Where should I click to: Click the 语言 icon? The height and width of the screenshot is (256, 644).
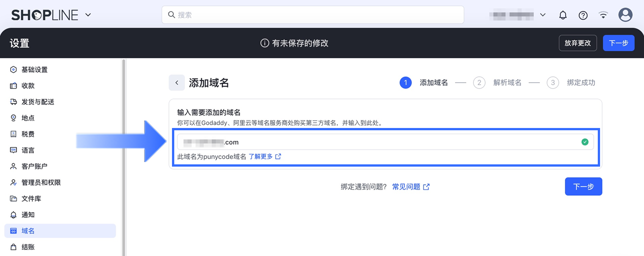[14, 150]
